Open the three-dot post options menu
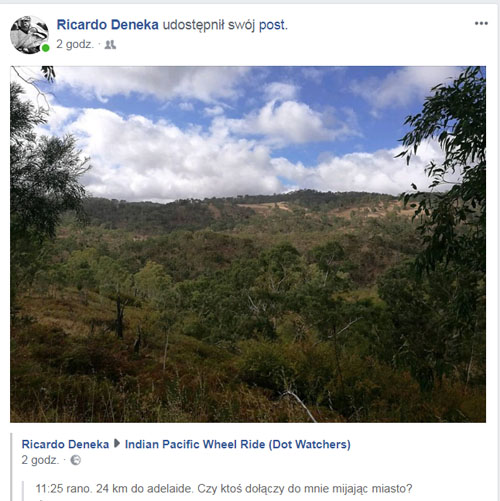The width and height of the screenshot is (500, 501). point(481,23)
